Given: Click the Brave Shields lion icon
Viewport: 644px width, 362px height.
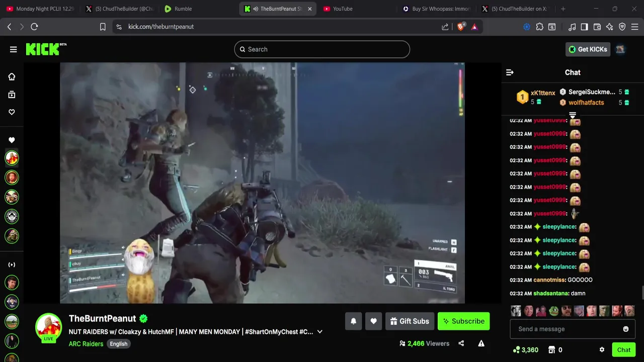Looking at the screenshot, I should click(x=460, y=27).
